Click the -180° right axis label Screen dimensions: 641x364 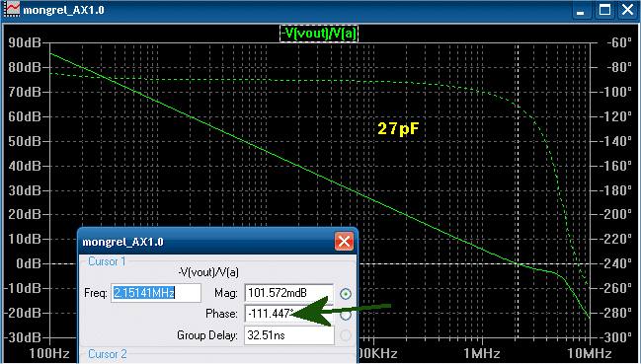[x=615, y=190]
